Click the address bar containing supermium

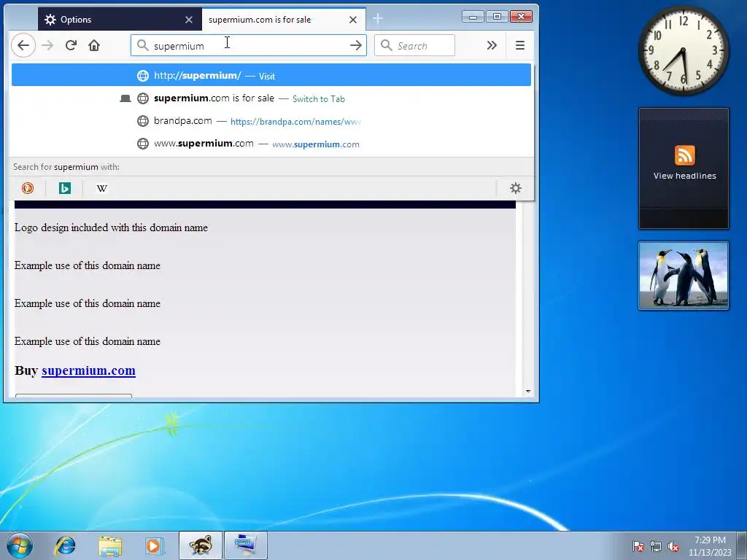point(248,45)
